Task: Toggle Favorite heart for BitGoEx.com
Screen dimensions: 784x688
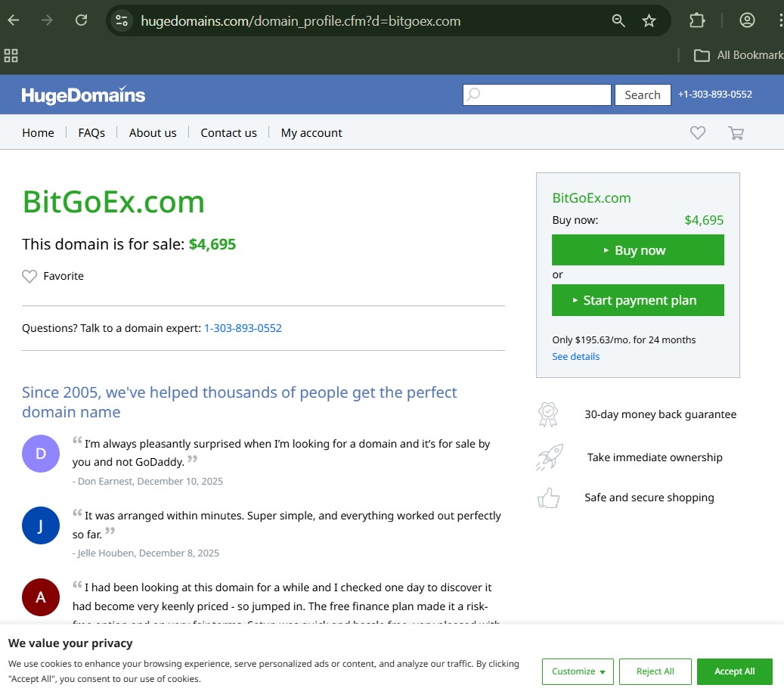Action: (x=29, y=277)
